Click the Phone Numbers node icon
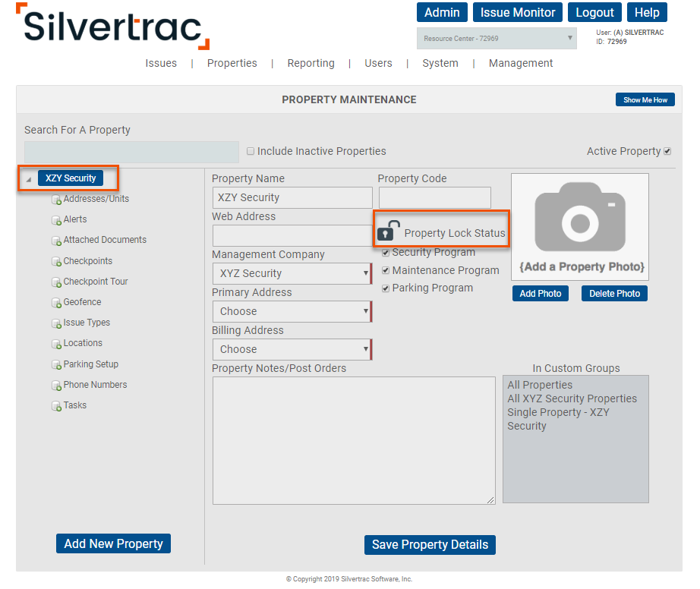 [x=56, y=385]
